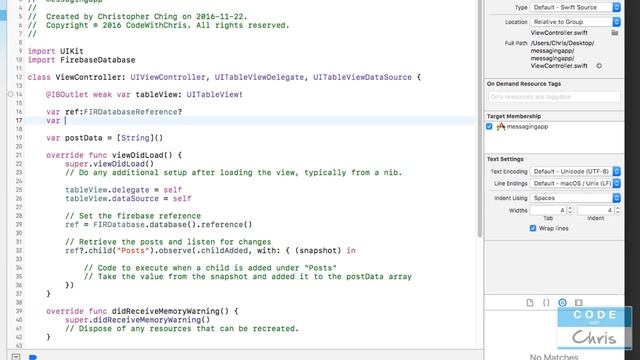Toggle the debug area hide button
The height and width of the screenshot is (360, 640).
coord(16,357)
